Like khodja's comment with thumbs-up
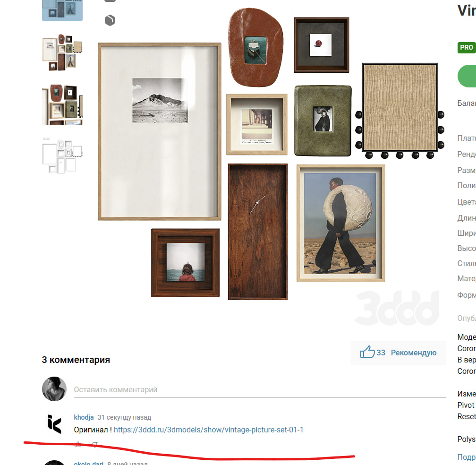 tap(78, 444)
